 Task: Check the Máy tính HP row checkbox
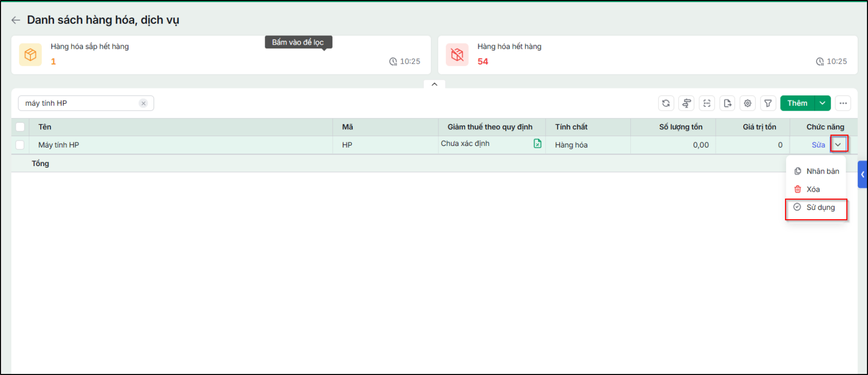[x=20, y=145]
